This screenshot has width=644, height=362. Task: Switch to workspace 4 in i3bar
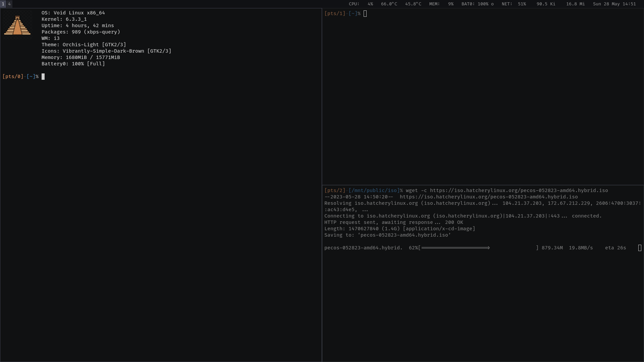[9, 4]
